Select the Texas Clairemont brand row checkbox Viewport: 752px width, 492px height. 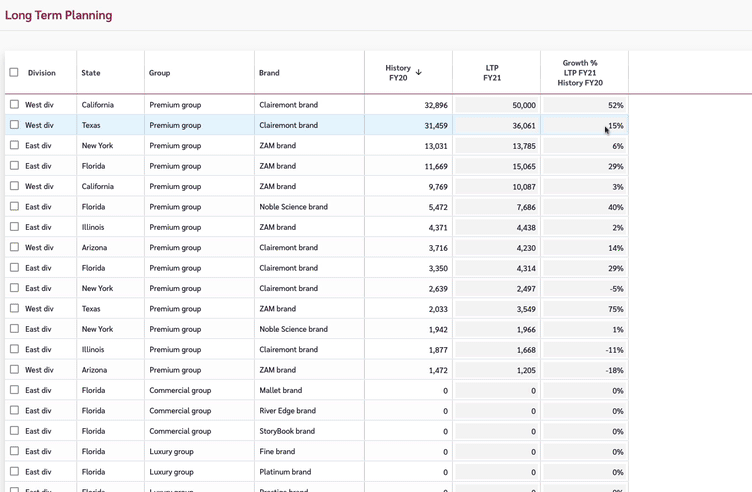(14, 125)
